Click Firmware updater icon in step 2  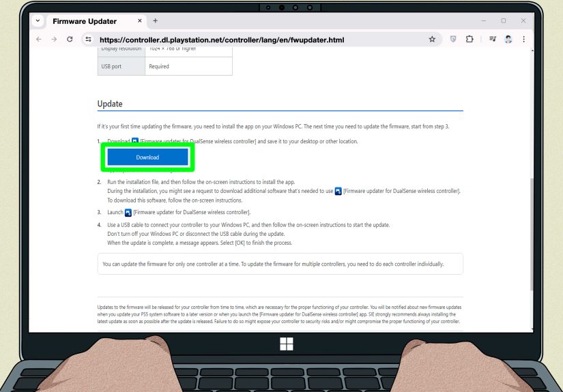338,191
